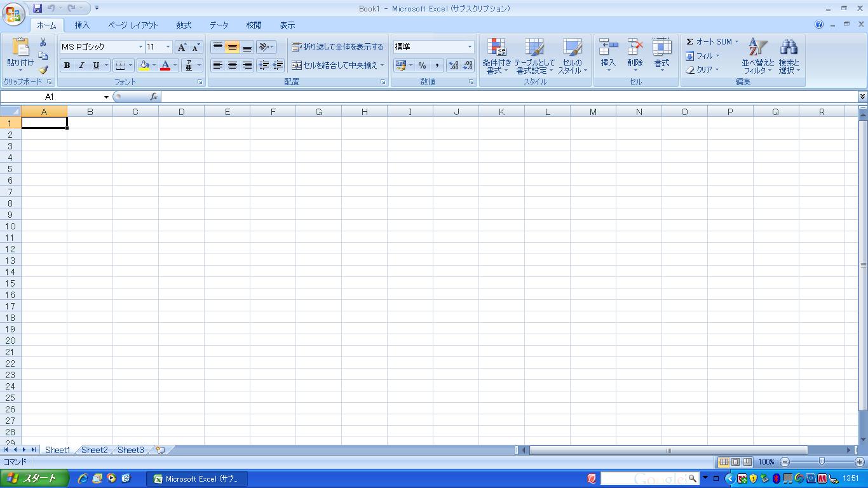
Task: Open the font size dropdown
Action: pyautogui.click(x=168, y=47)
